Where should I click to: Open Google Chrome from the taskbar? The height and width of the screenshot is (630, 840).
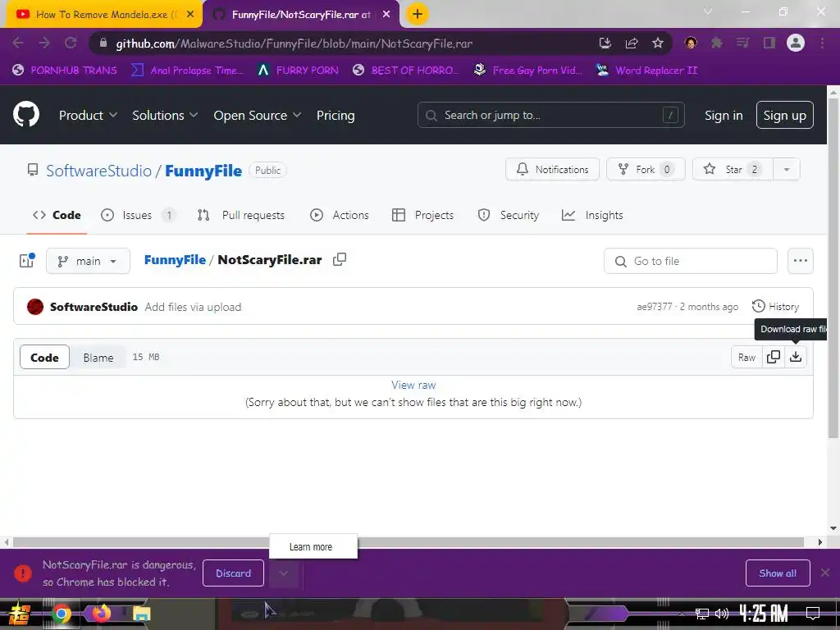coord(61,614)
